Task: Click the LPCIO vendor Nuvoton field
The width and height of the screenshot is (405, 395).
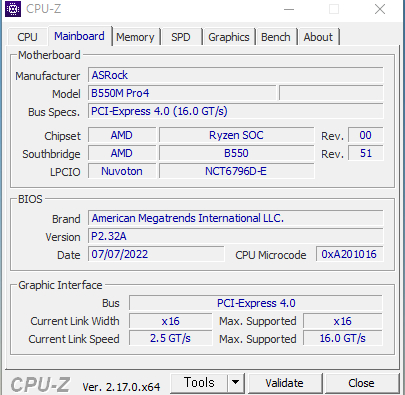Action: pyautogui.click(x=122, y=171)
